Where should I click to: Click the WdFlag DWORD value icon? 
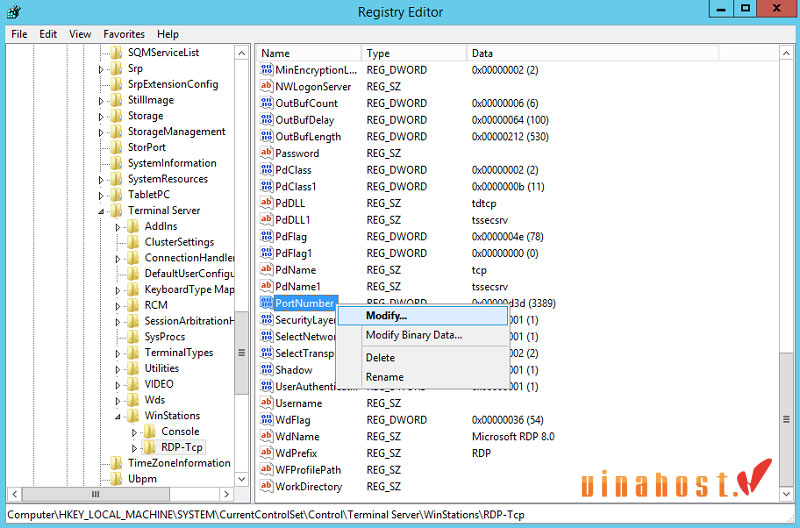266,420
